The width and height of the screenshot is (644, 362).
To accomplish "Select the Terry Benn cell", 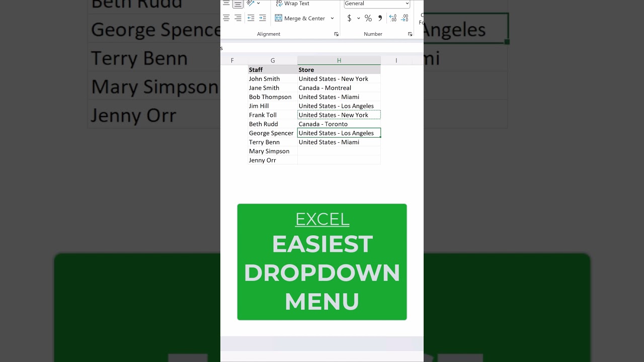I will [273, 142].
